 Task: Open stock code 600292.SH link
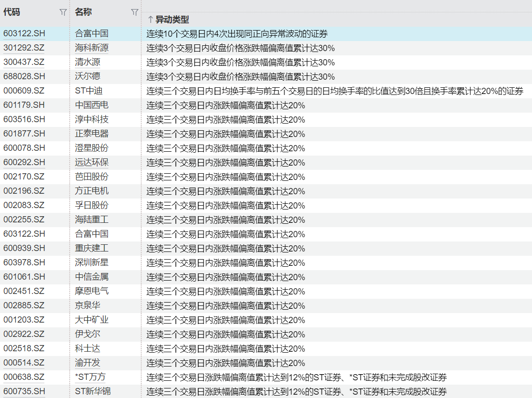click(24, 163)
